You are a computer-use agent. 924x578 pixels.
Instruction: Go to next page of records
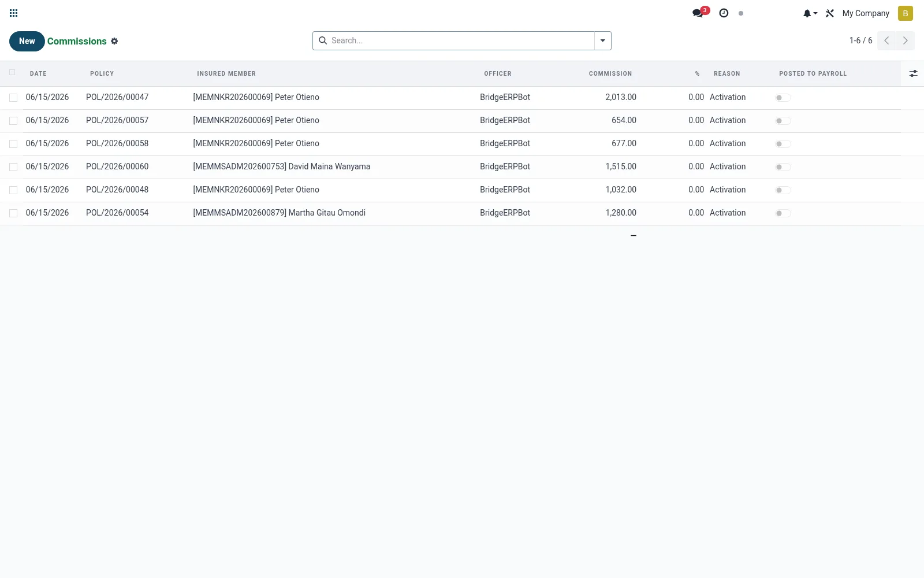coord(905,40)
